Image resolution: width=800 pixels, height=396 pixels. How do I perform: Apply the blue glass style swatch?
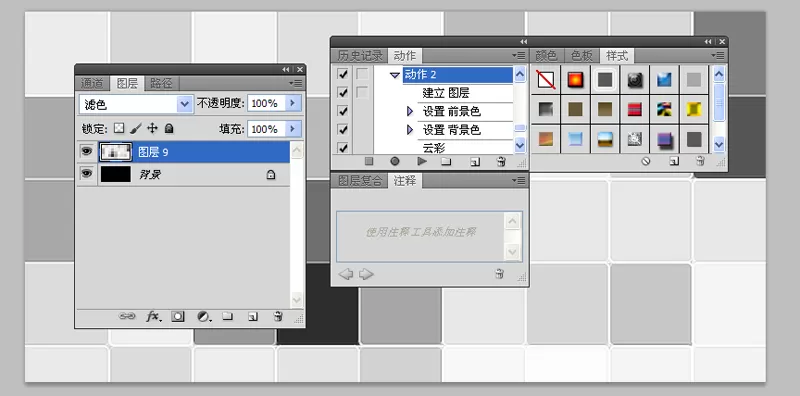pyautogui.click(x=664, y=80)
